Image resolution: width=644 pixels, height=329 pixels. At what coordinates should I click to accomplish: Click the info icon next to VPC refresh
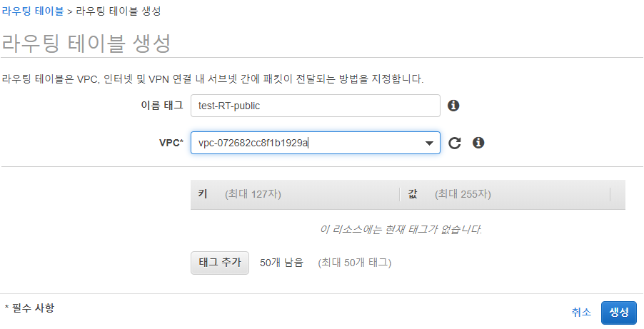(478, 143)
